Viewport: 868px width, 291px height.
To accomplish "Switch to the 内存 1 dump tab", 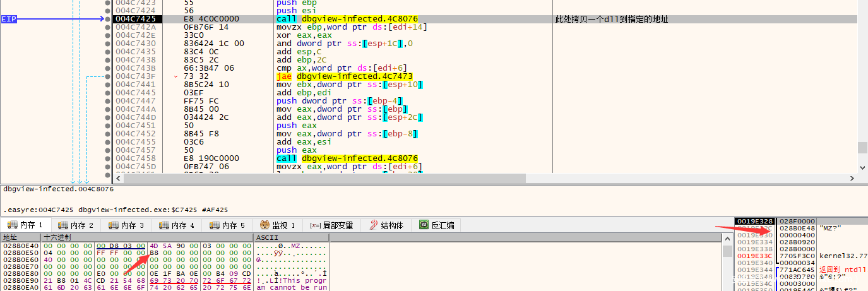I will tap(26, 225).
